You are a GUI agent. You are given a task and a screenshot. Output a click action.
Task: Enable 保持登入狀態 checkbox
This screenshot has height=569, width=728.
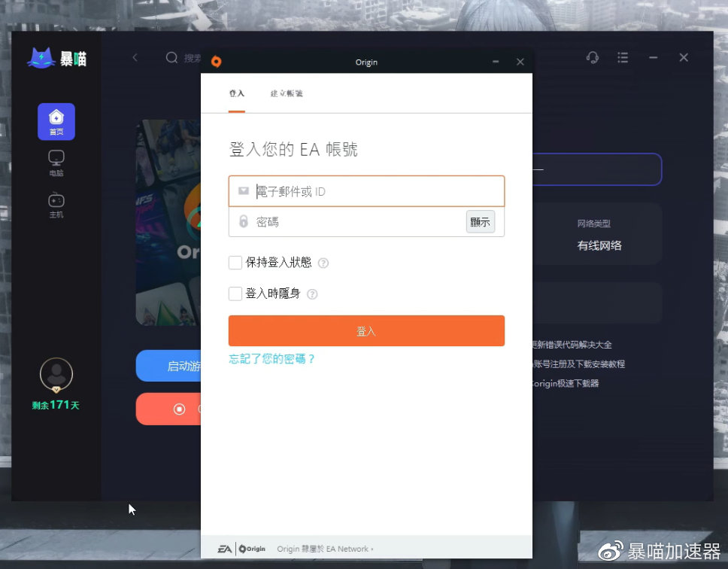[x=235, y=263]
